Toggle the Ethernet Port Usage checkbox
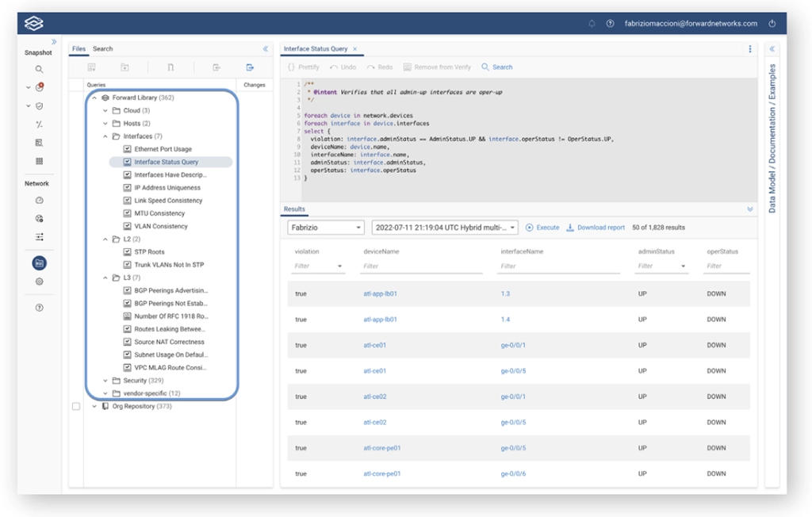The height and width of the screenshot is (517, 812). 127,149
